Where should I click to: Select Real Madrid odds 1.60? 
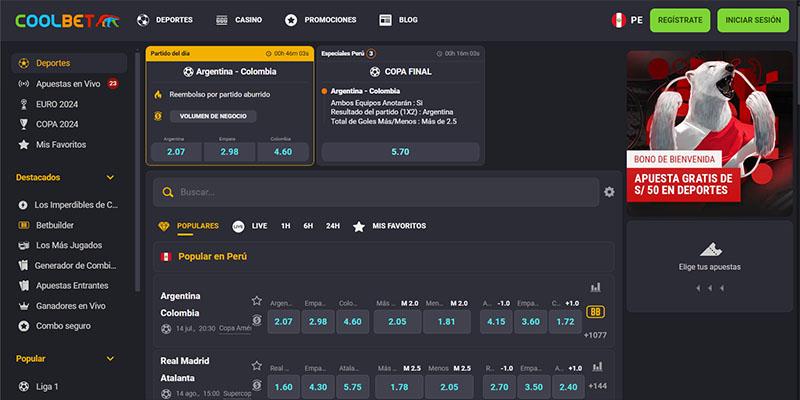coord(284,387)
